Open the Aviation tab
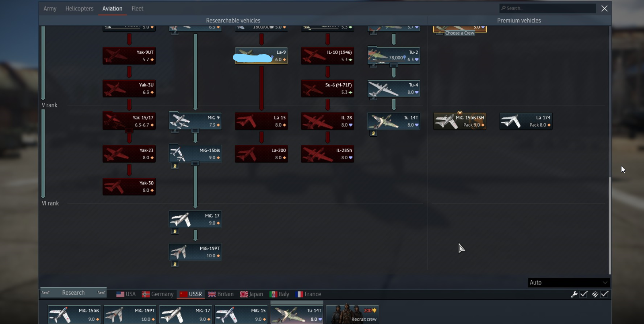 click(x=112, y=8)
